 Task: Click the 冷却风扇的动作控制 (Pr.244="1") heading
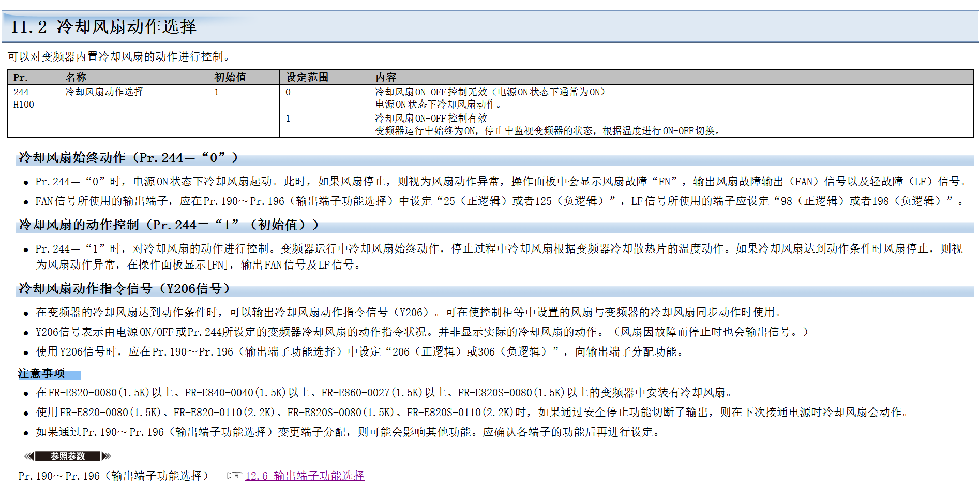coord(168,225)
